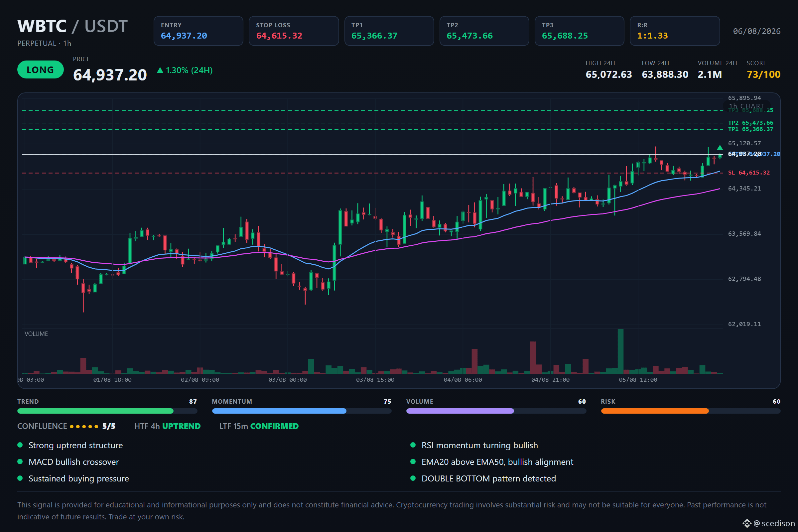Screen dimensions: 798x532
Task: Click the 01/08 18:00 time axis label
Action: pyautogui.click(x=112, y=380)
